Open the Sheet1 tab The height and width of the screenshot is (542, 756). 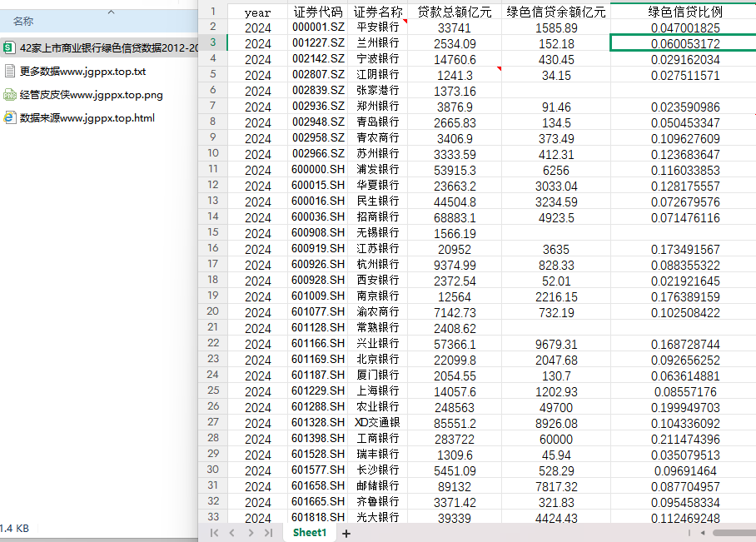tap(310, 532)
